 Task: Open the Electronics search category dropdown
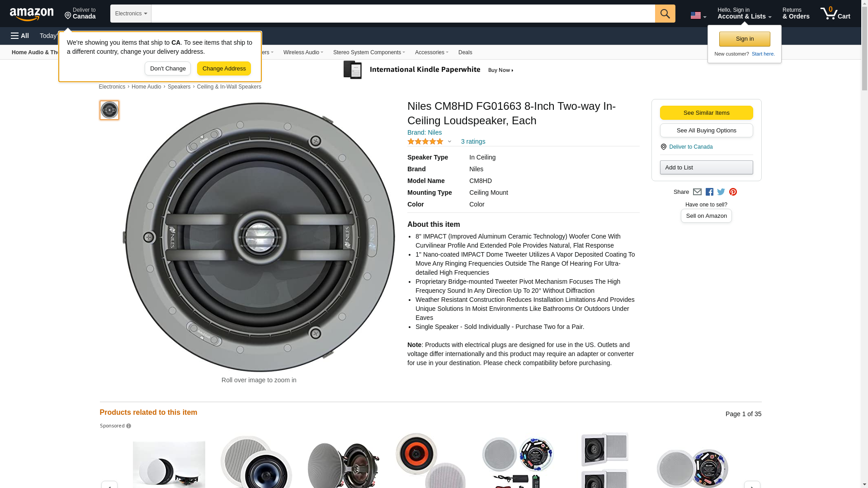pos(131,14)
